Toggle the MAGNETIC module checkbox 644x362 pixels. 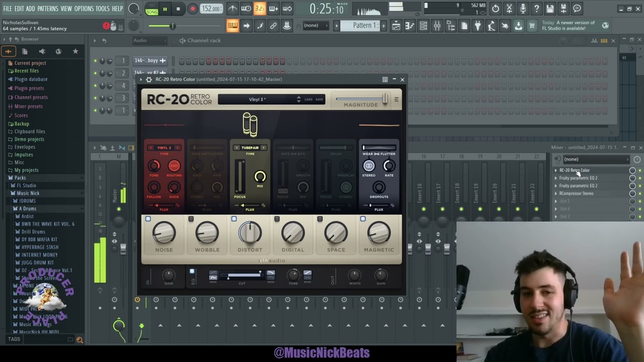pos(363,219)
